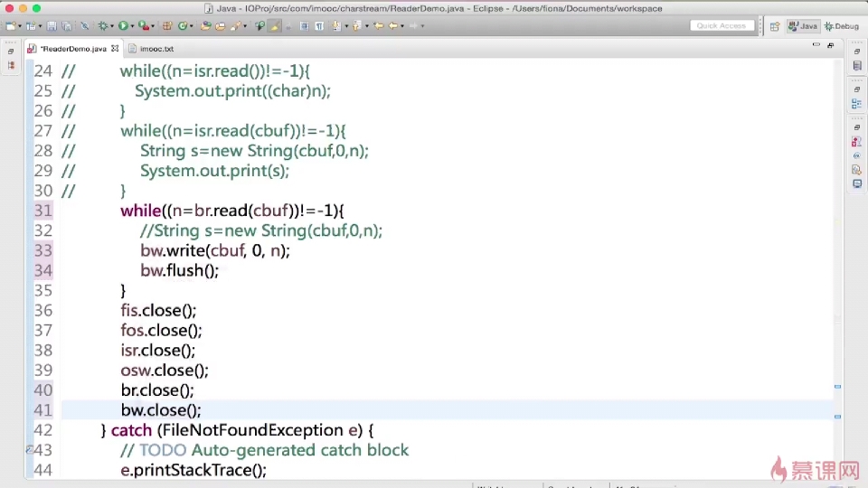The image size is (868, 488).
Task: Minimize the editor area
Action: pyautogui.click(x=816, y=45)
